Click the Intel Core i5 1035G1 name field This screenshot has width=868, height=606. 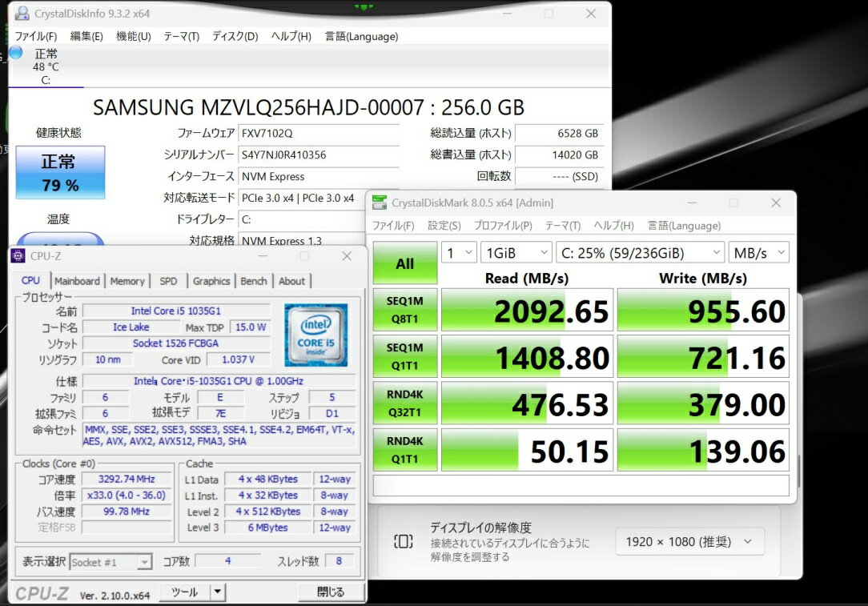(176, 311)
